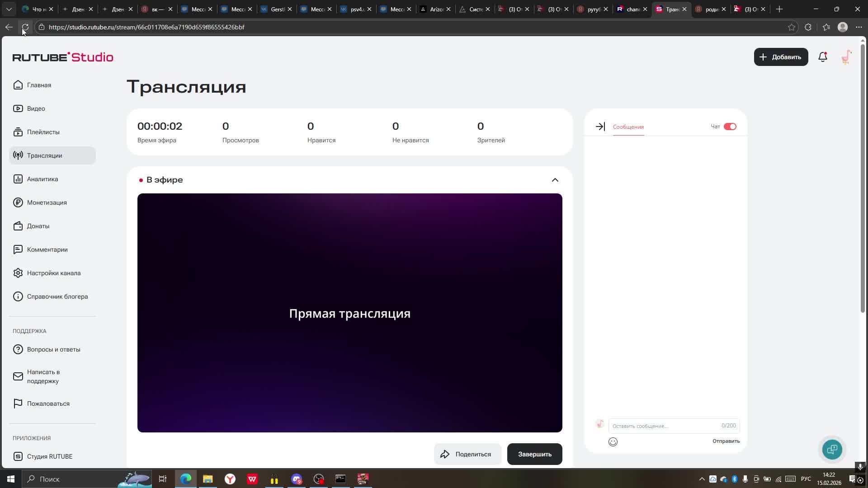Expand hidden system tray icons
Image resolution: width=868 pixels, height=488 pixels.
tap(702, 479)
